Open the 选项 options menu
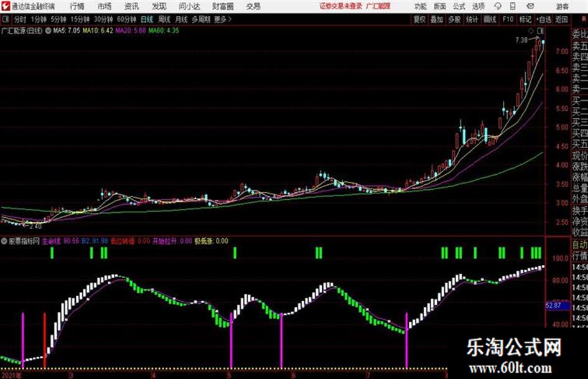 pos(478,6)
